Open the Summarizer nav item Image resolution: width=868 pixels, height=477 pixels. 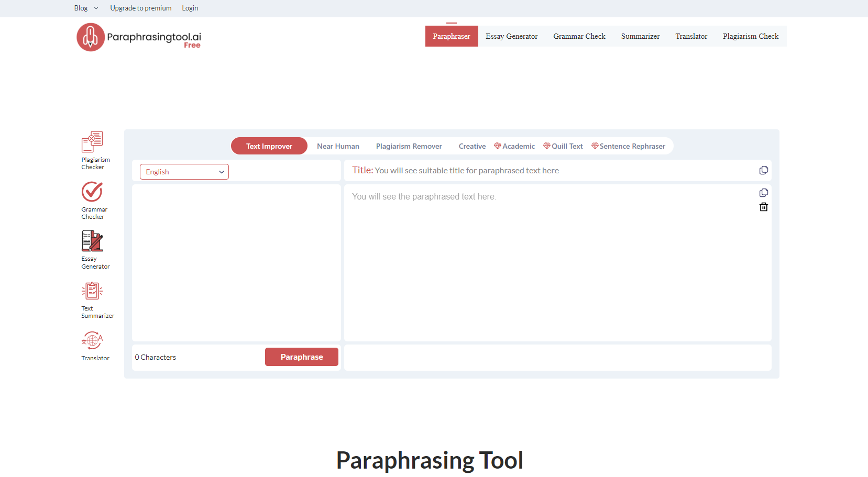tap(640, 36)
